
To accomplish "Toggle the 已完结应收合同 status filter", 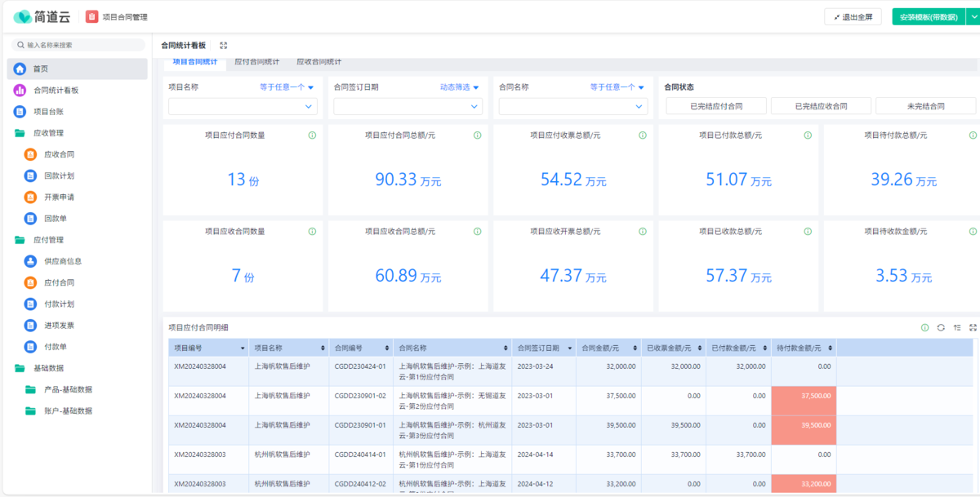I will point(821,106).
